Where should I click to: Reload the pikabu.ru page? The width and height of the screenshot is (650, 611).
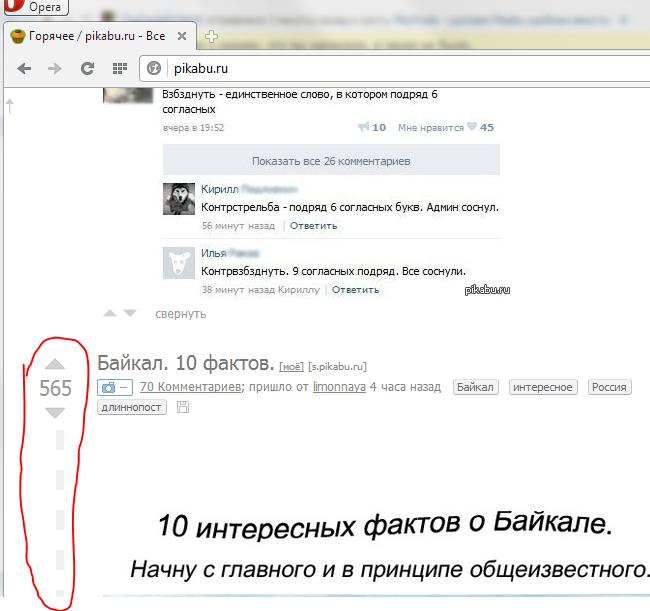pos(87,68)
